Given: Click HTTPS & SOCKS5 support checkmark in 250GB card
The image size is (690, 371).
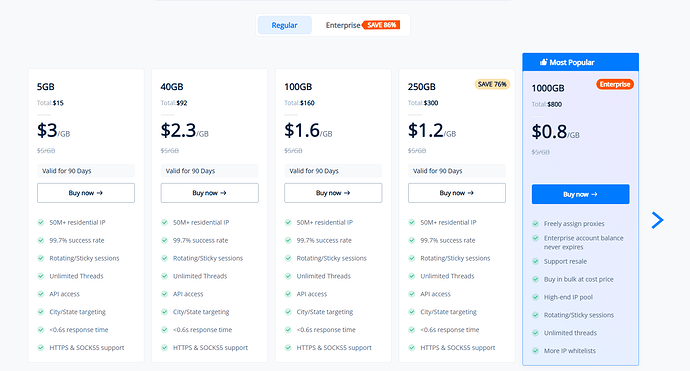Looking at the screenshot, I should 412,348.
